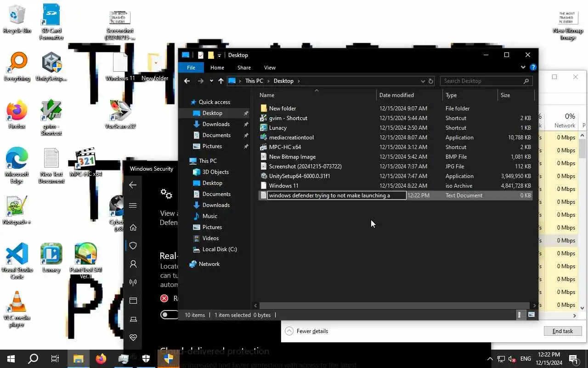Launch MPC-HC x64 desktop icon
This screenshot has width=588, height=368.
click(x=85, y=162)
